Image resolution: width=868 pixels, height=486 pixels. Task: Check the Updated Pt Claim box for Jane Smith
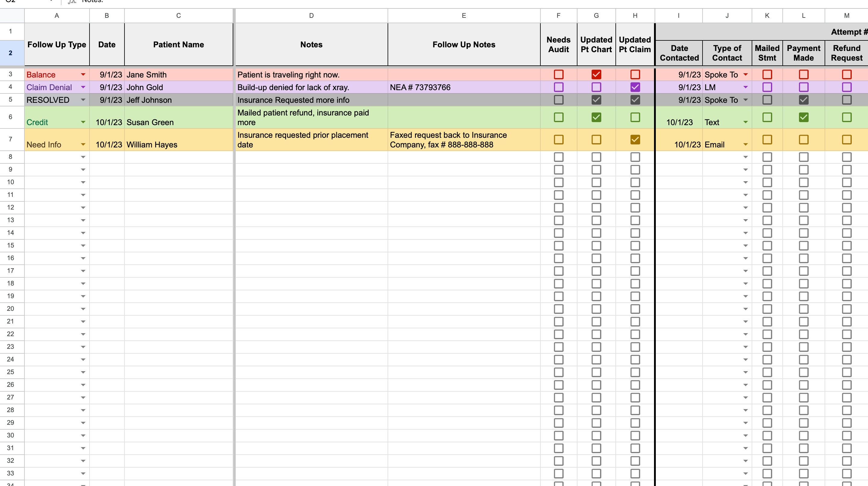(635, 74)
